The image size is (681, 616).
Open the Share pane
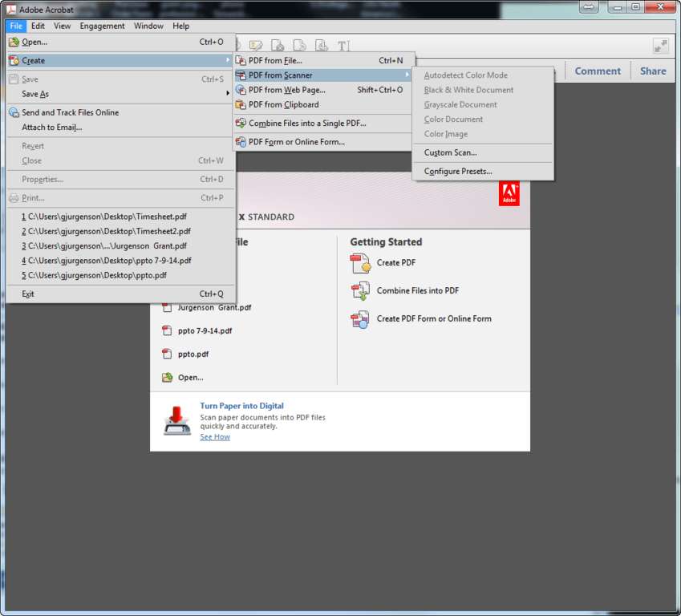point(653,71)
